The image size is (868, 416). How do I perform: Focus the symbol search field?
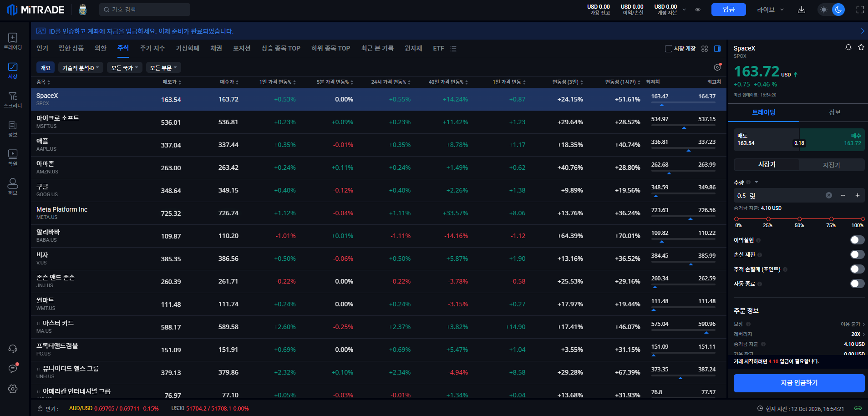point(145,10)
